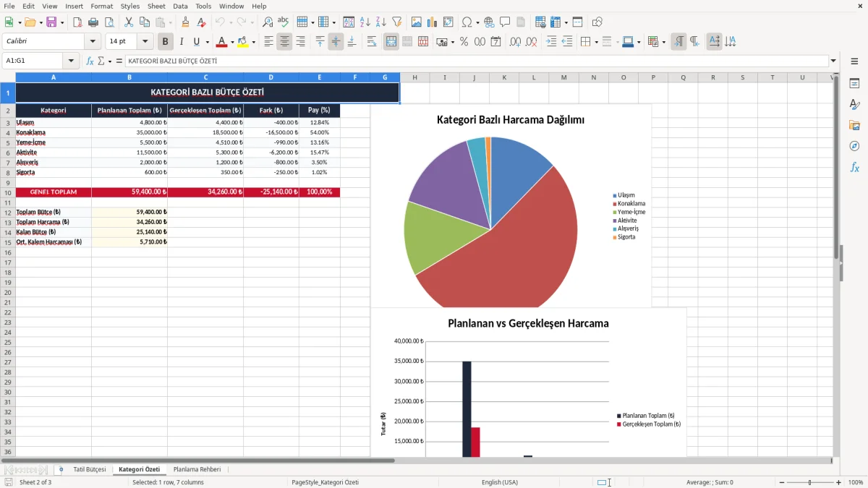Apply the red font color swatch
868x488 pixels.
click(221, 42)
